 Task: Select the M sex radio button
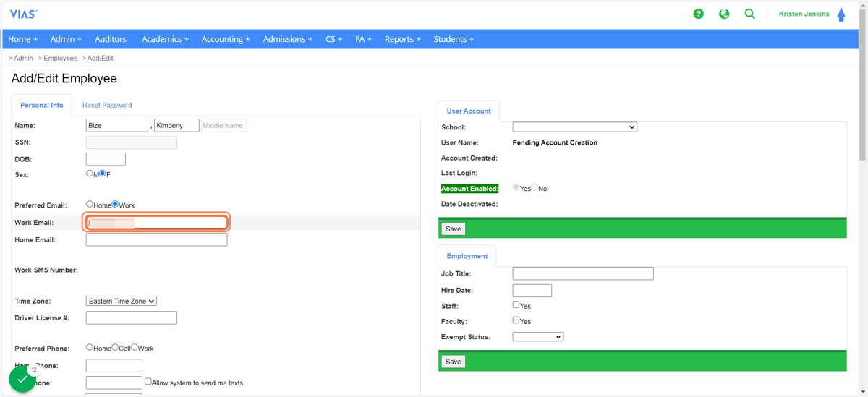[x=90, y=174]
